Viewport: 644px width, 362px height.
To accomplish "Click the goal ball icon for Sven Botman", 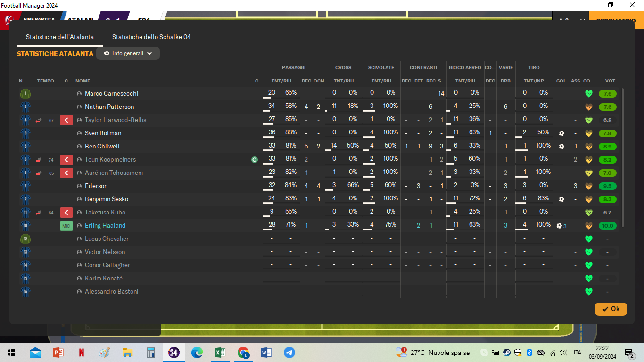I will tap(561, 133).
